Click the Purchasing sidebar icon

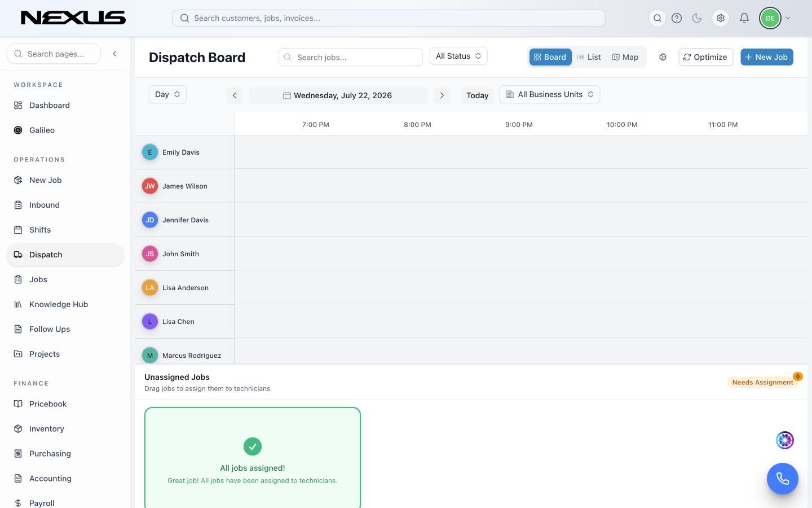pyautogui.click(x=18, y=453)
